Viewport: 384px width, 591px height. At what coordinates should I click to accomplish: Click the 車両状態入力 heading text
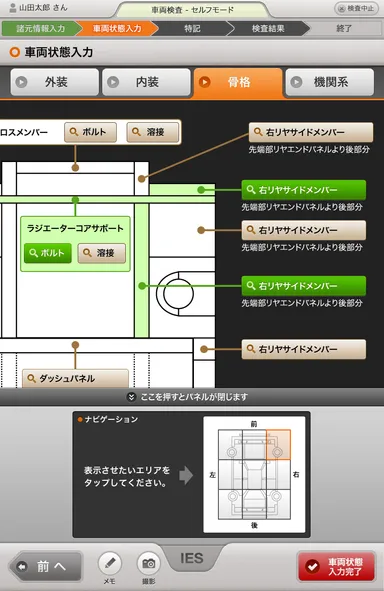pyautogui.click(x=59, y=52)
